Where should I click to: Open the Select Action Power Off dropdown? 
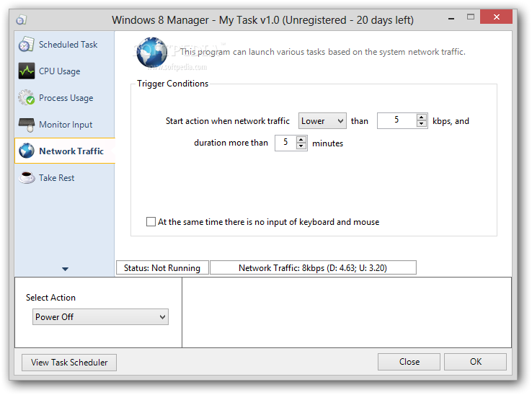pos(100,316)
